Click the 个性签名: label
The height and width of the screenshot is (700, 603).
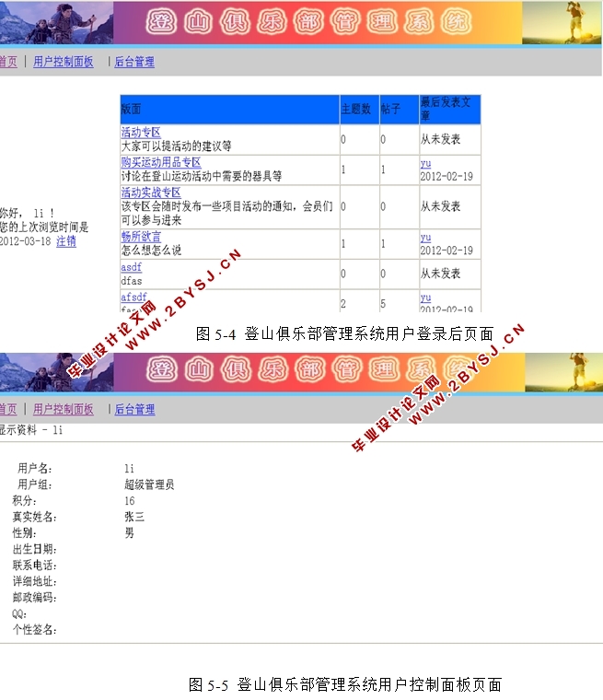(x=34, y=629)
